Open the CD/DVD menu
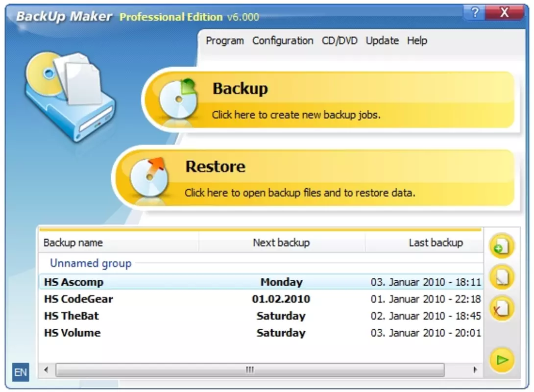Screen dimensions: 534x392 (x=340, y=41)
